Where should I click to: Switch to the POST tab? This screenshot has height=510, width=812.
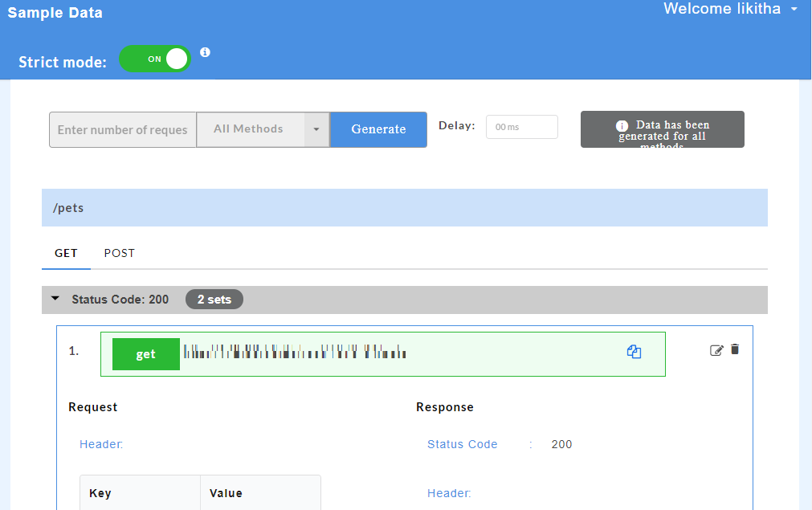pyautogui.click(x=119, y=253)
